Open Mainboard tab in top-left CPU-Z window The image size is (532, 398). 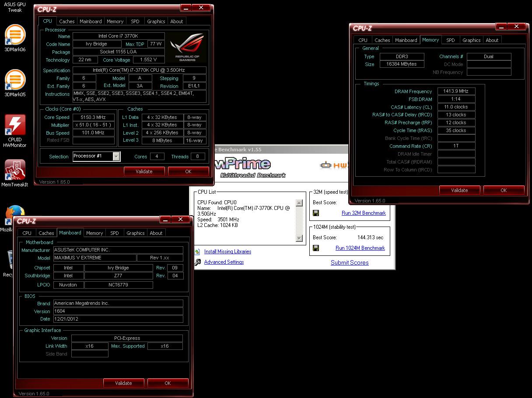point(91,21)
